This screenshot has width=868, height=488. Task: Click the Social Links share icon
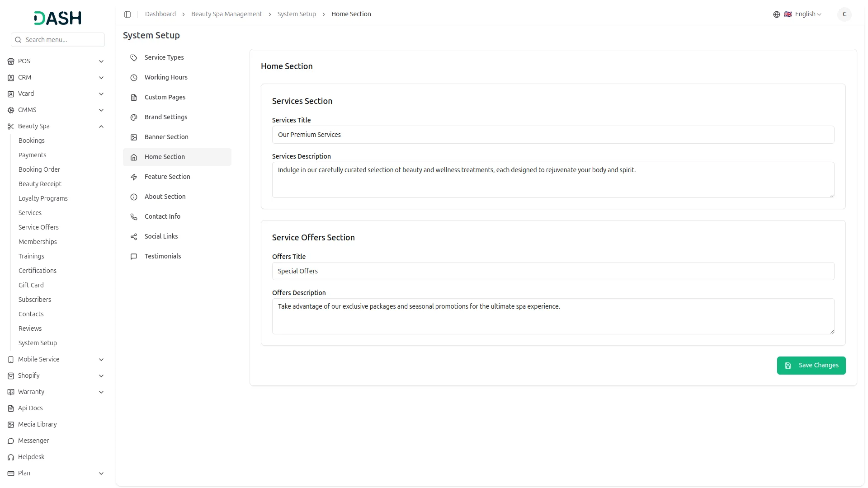tap(134, 237)
